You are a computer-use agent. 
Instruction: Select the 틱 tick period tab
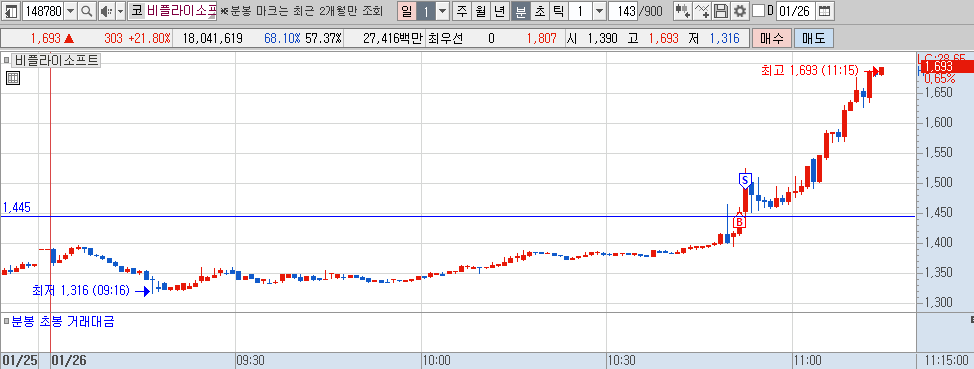point(558,11)
